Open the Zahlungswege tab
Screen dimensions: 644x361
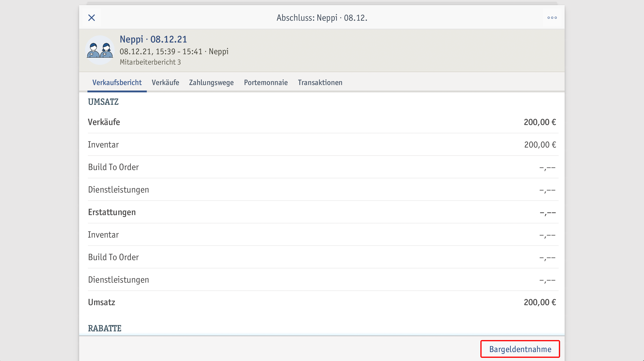211,83
